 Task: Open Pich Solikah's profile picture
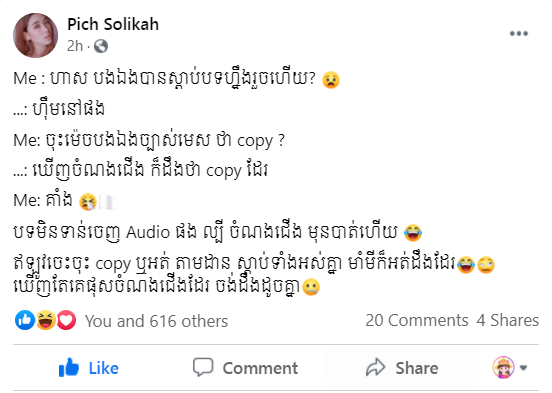point(36,35)
